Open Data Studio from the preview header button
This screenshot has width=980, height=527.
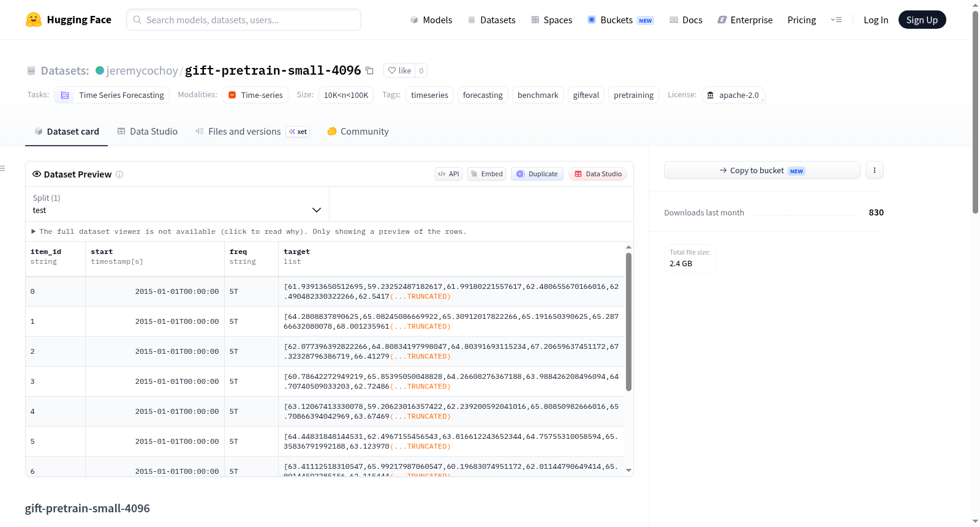(x=598, y=174)
